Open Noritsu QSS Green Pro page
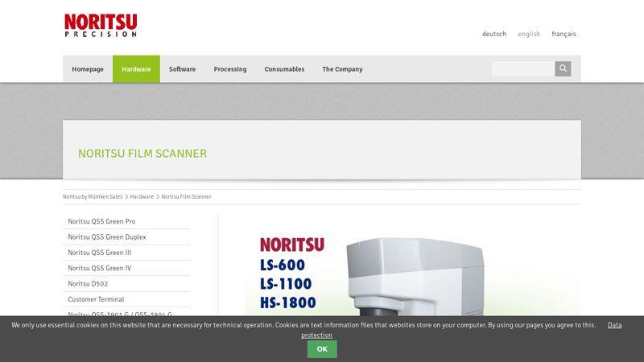Image resolution: width=644 pixels, height=362 pixels. click(126, 221)
